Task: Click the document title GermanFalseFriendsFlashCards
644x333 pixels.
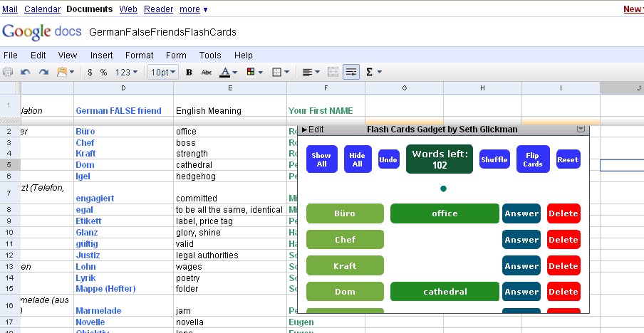Action: tap(162, 32)
